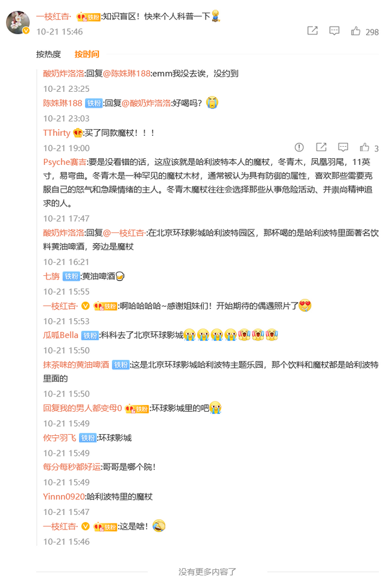
Task: Report TThirty's comment with exclamation icon
Action: coord(299,148)
